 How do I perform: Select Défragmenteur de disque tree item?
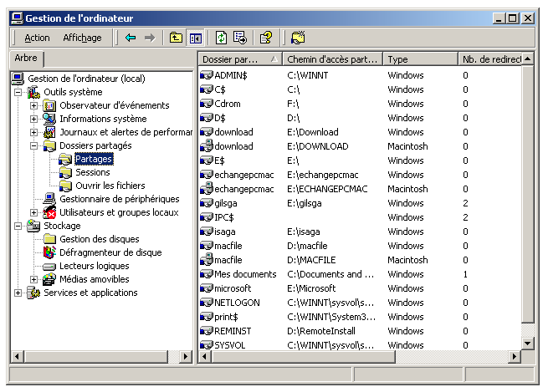(110, 252)
